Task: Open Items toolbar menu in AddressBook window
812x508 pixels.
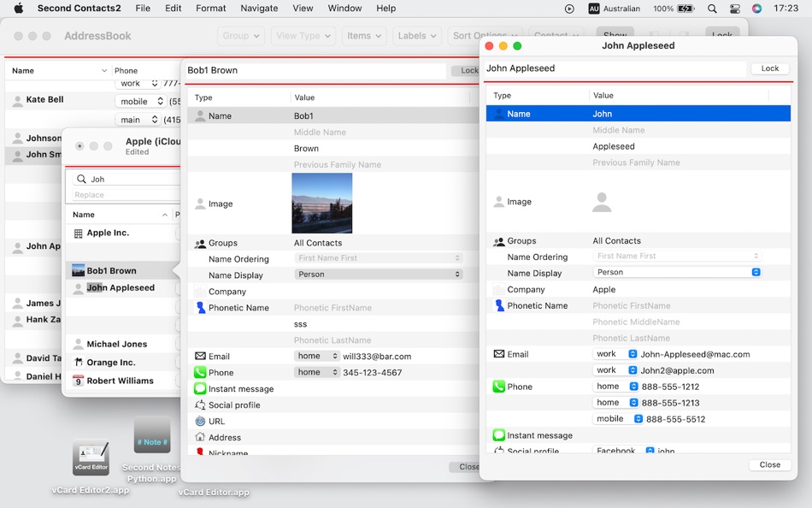Action: tap(364, 36)
